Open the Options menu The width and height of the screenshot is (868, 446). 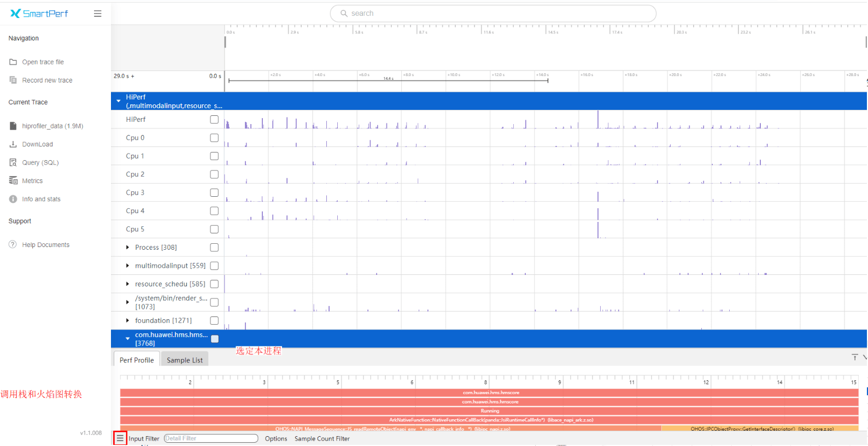coord(276,438)
